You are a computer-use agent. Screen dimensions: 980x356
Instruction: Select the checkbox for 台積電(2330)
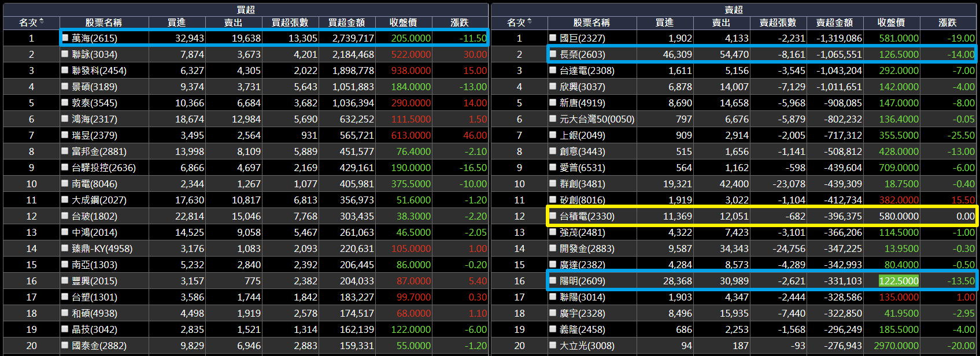click(x=553, y=216)
